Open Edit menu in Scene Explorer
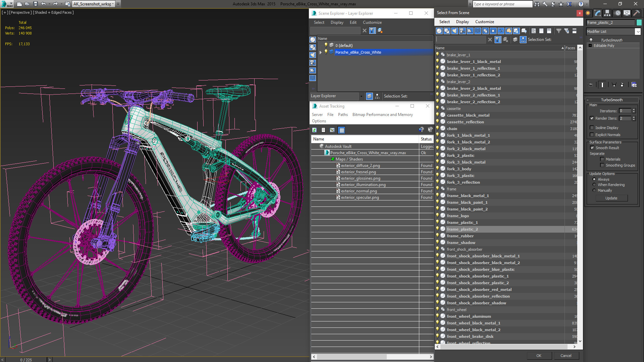Image resolution: width=644 pixels, height=362 pixels. coord(353,22)
